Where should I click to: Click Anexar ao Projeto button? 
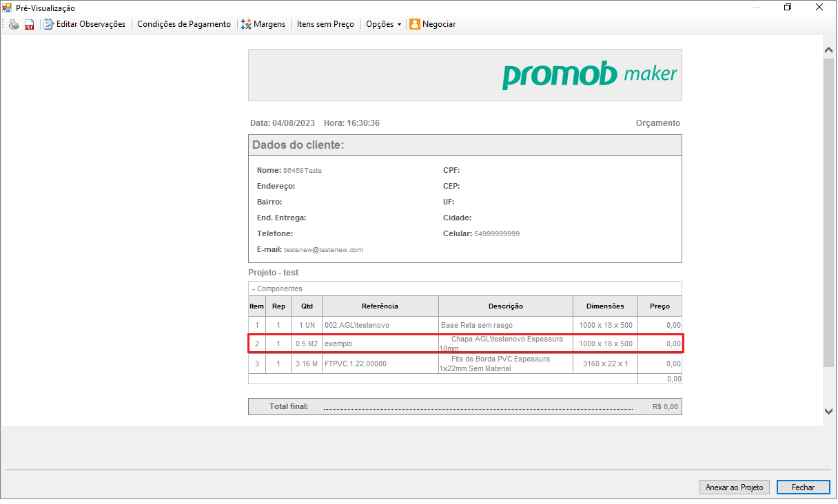click(735, 487)
